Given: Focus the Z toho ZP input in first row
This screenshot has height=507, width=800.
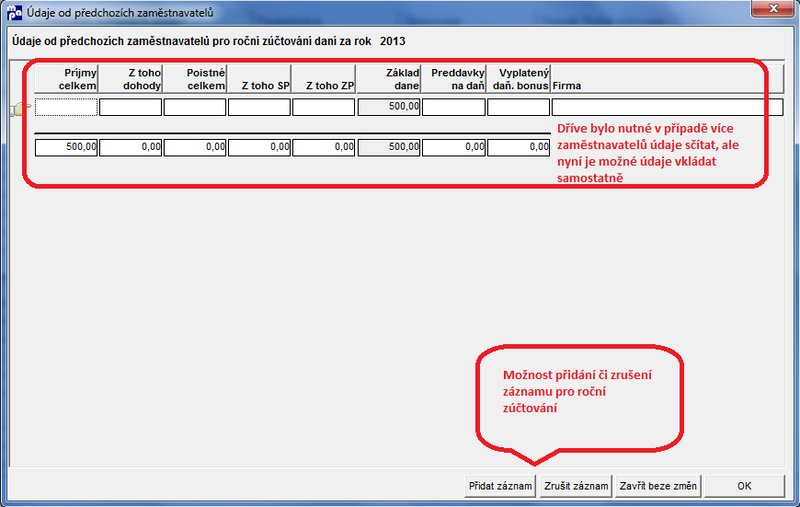Looking at the screenshot, I should pyautogui.click(x=323, y=107).
